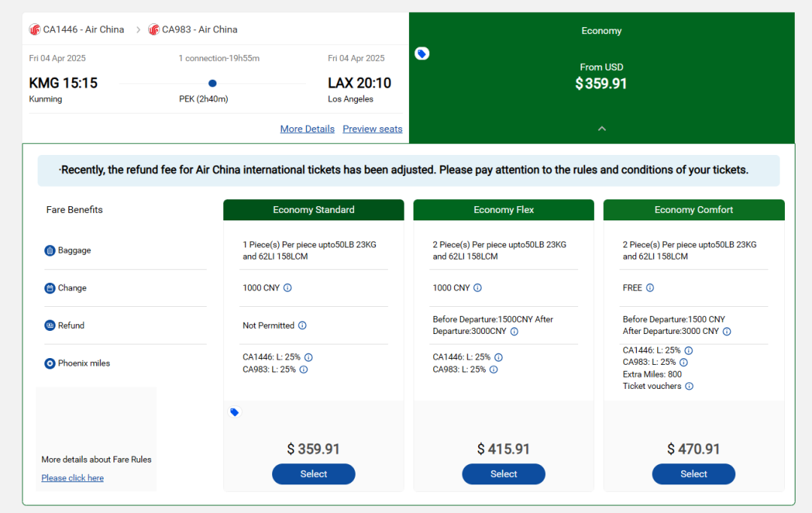The width and height of the screenshot is (812, 513).
Task: Click Economy Standard baggage allowance text
Action: pos(310,250)
